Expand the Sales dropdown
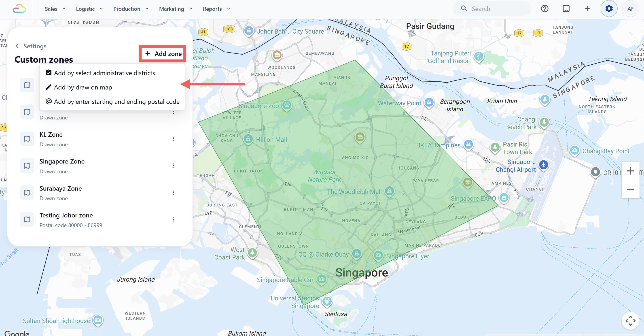This screenshot has height=336, width=644. click(55, 9)
